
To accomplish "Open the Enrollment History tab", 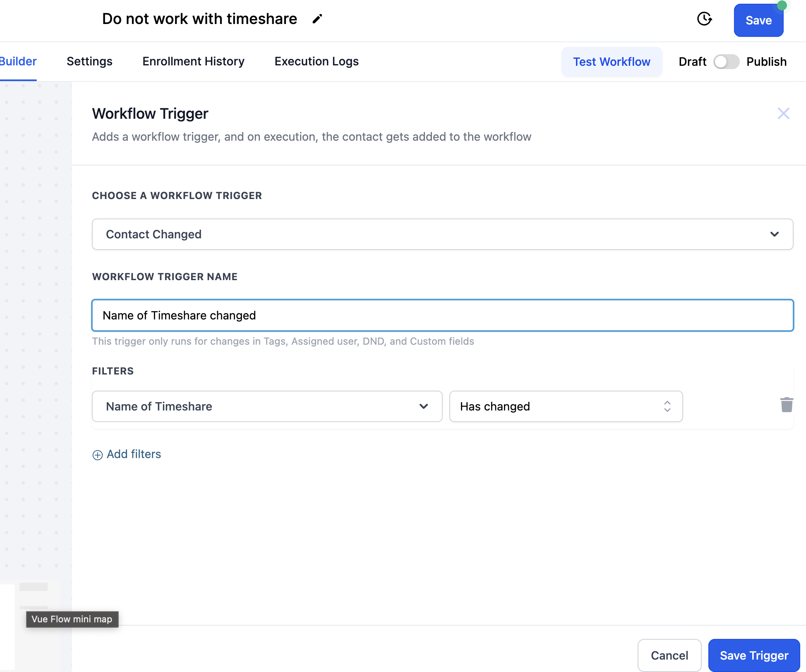I will 193,61.
